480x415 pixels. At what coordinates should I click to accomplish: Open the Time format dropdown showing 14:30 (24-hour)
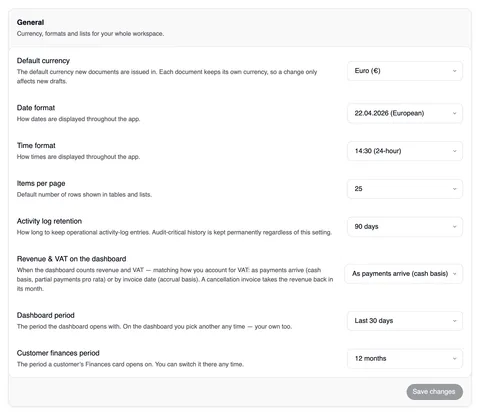pyautogui.click(x=405, y=151)
